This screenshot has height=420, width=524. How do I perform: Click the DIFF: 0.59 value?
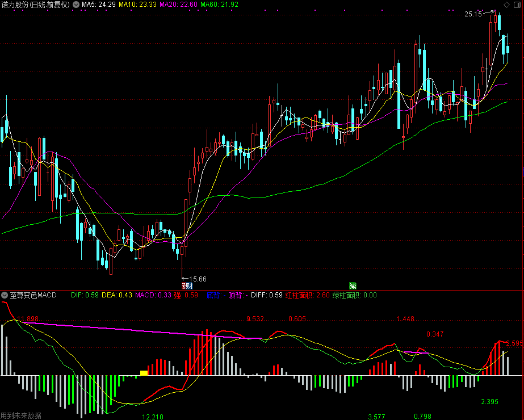pyautogui.click(x=267, y=295)
